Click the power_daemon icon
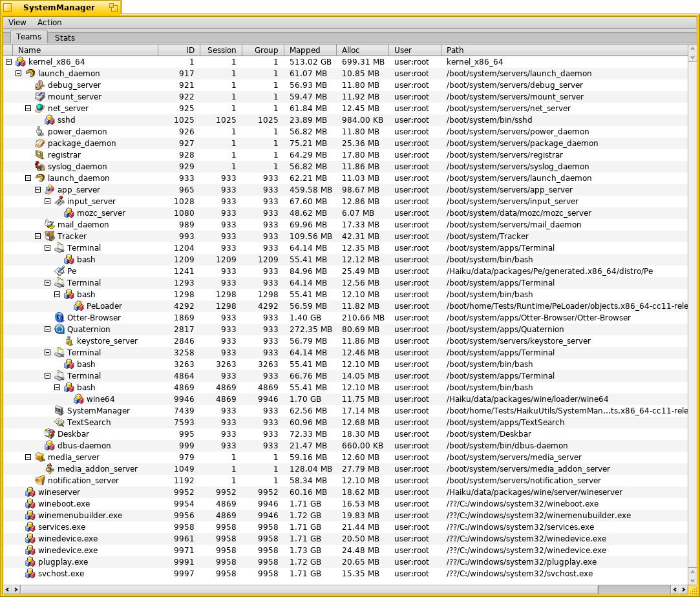This screenshot has height=597, width=700. [x=39, y=132]
